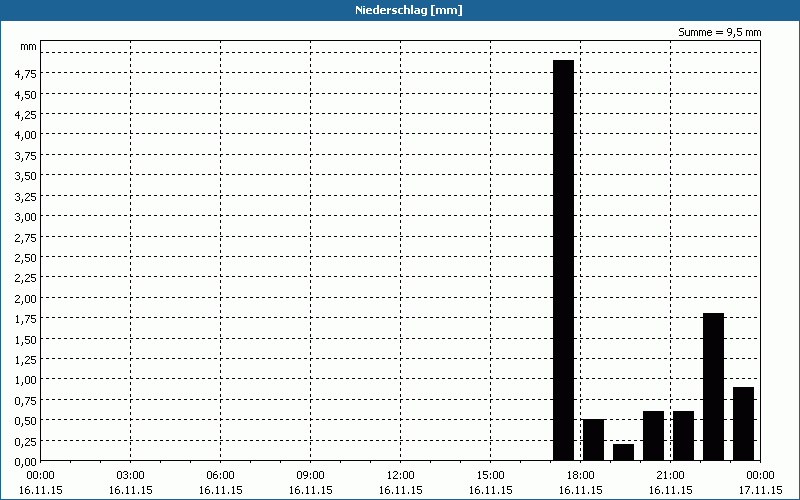Click the 4,75 y-axis label
Image resolution: width=800 pixels, height=500 pixels.
click(x=26, y=74)
